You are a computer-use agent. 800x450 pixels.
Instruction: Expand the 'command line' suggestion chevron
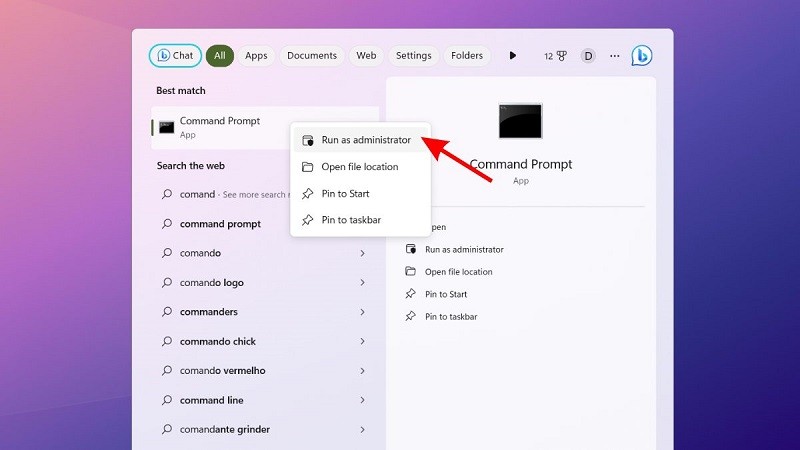[x=362, y=400]
